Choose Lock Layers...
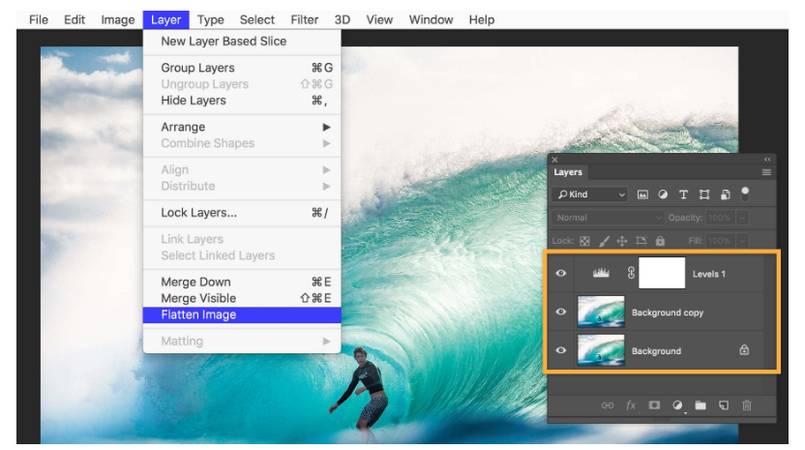This screenshot has height=450, width=805. click(x=242, y=212)
